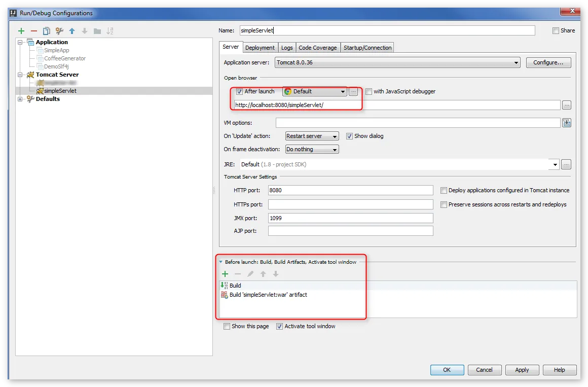The height and width of the screenshot is (387, 588).
Task: Enable with JavaScript debugger checkbox
Action: coord(369,92)
